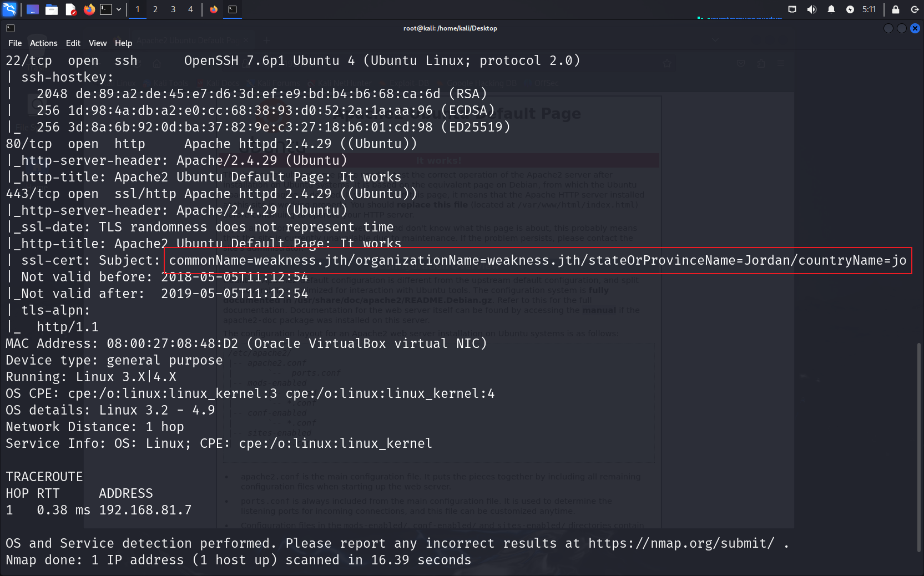
Task: Open the volume control tray icon
Action: coord(812,9)
